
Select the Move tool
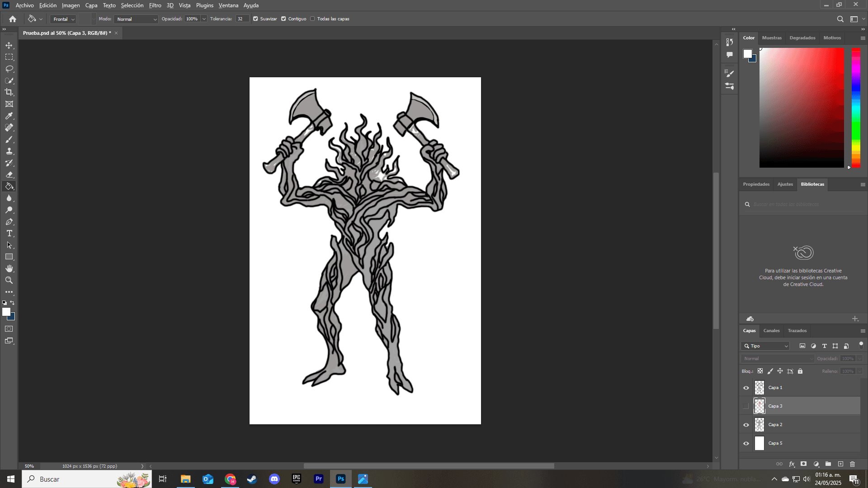tap(9, 46)
